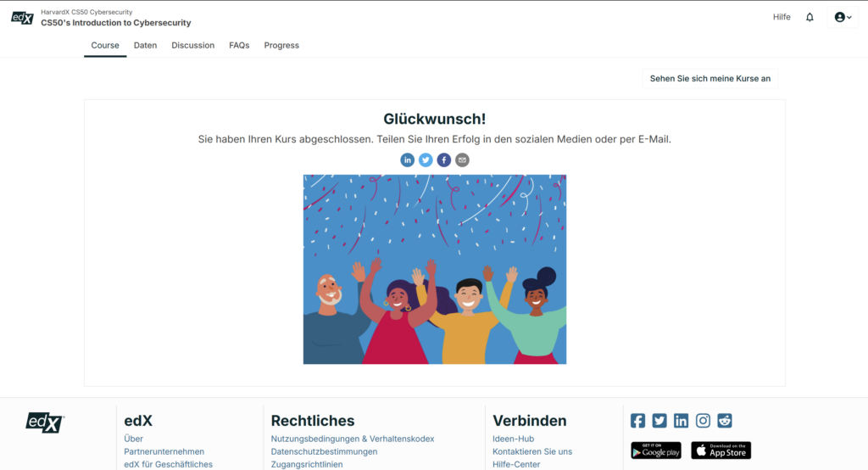The width and height of the screenshot is (868, 470).
Task: Share course completion on Twitter
Action: pyautogui.click(x=426, y=160)
